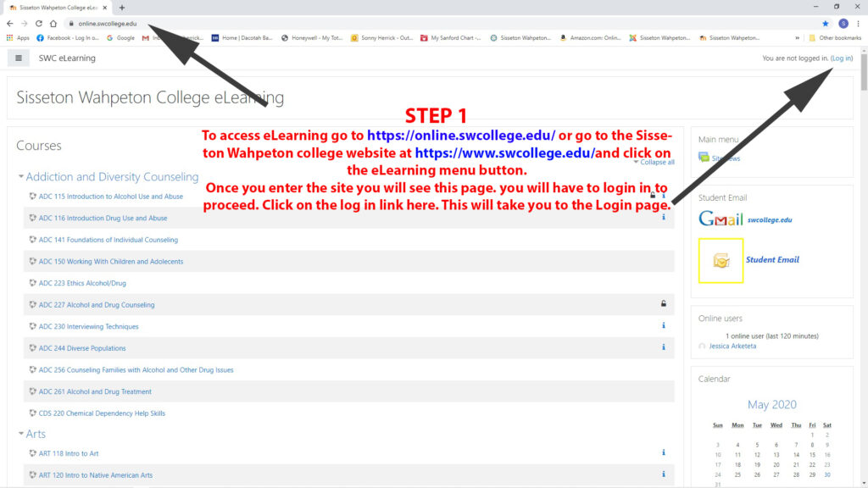Open Facebook from the bookmarks bar icon
Screen dimensions: 868x488
[41, 38]
